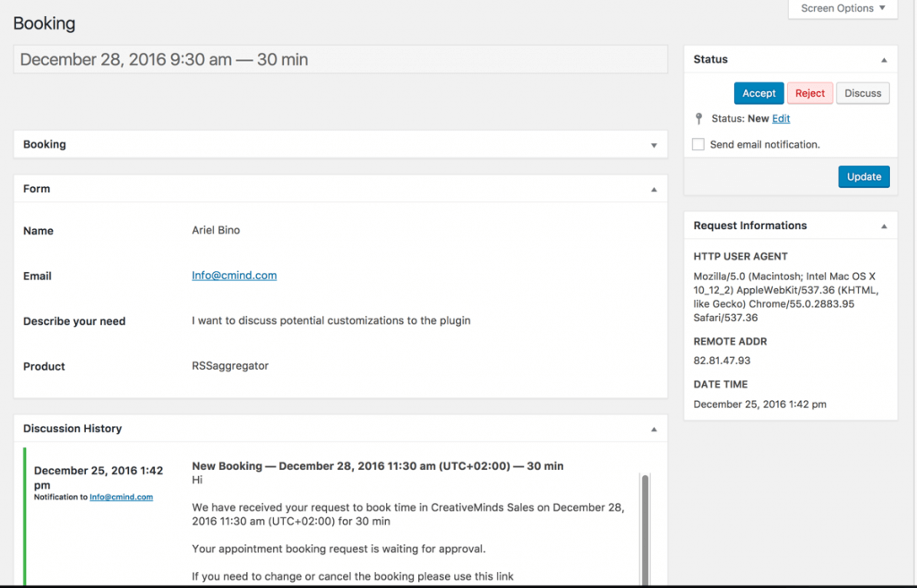The width and height of the screenshot is (917, 588).
Task: Click the Form panel header title
Action: pyautogui.click(x=37, y=189)
